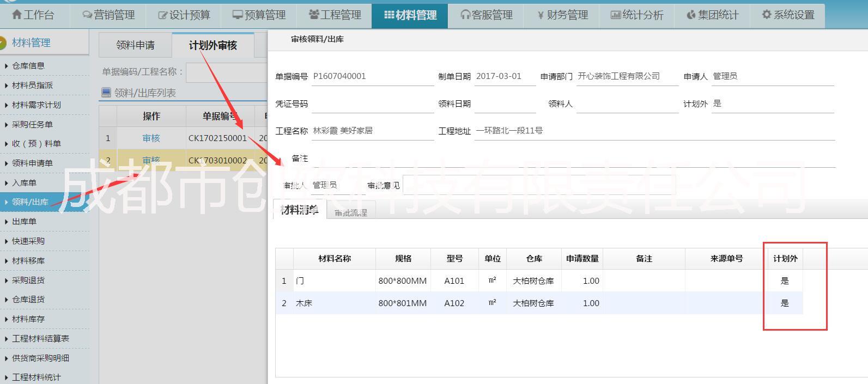The image size is (868, 384).
Task: Click the 工程地址 field
Action: (654, 131)
